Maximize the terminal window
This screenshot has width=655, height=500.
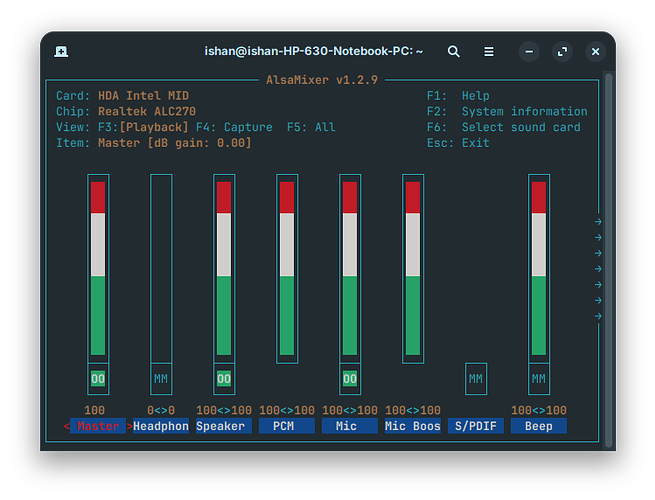point(562,51)
